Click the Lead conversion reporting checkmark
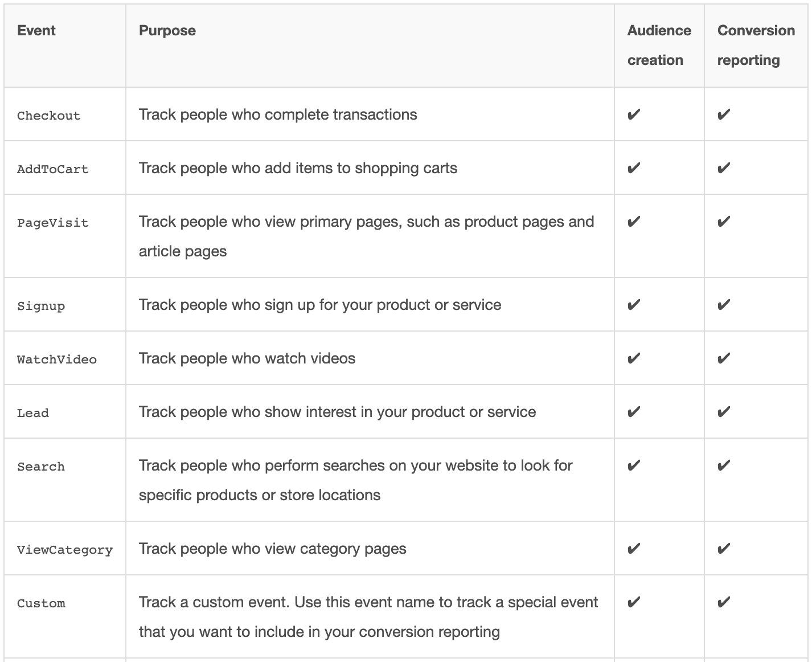Image resolution: width=812 pixels, height=662 pixels. (x=723, y=412)
